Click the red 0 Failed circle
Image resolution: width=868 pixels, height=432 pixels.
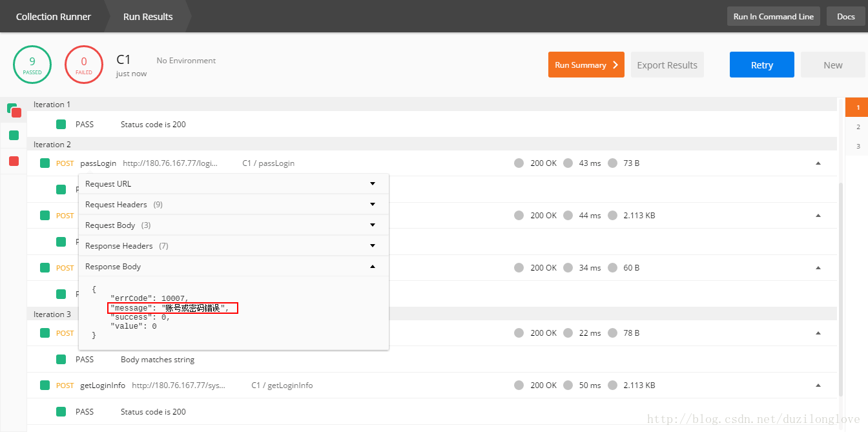coord(84,65)
